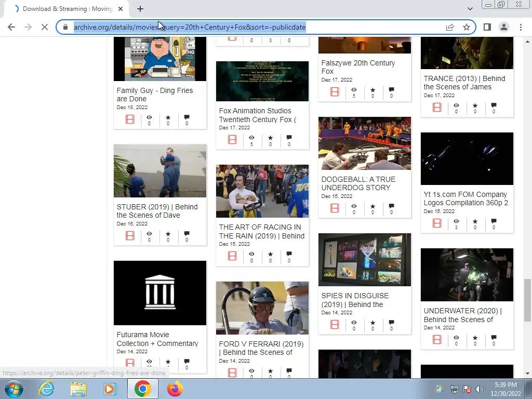Open Yt 1s.com FOM Company Logos Compilation
This screenshot has height=399, width=532.
466,198
